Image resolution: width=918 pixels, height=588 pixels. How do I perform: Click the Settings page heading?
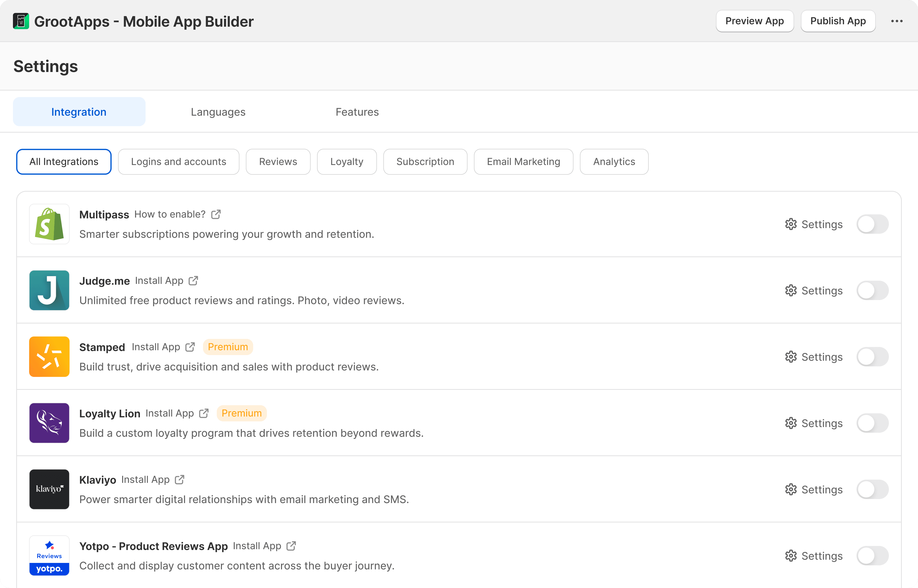pyautogui.click(x=46, y=66)
